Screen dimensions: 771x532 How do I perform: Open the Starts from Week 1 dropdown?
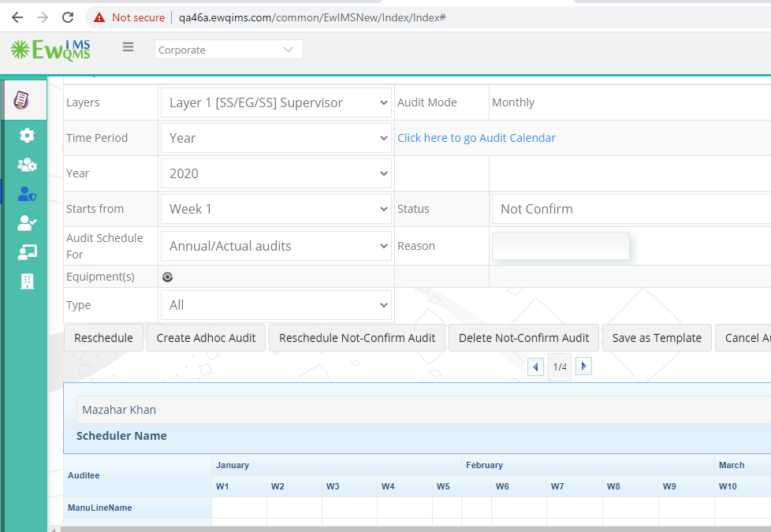(277, 209)
